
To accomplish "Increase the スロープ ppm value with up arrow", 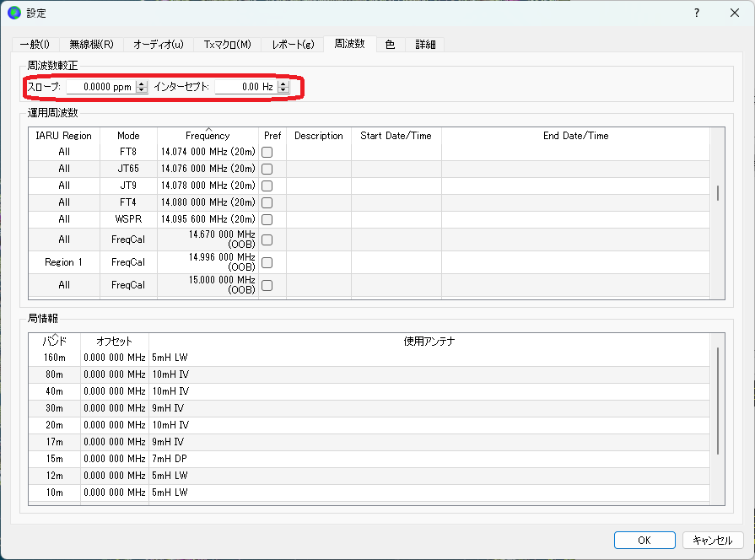I will 142,83.
